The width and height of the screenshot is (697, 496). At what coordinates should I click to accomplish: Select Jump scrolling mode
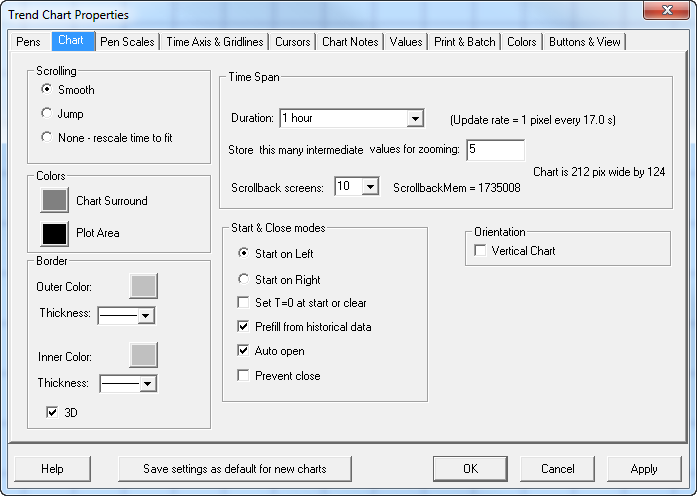pos(46,114)
